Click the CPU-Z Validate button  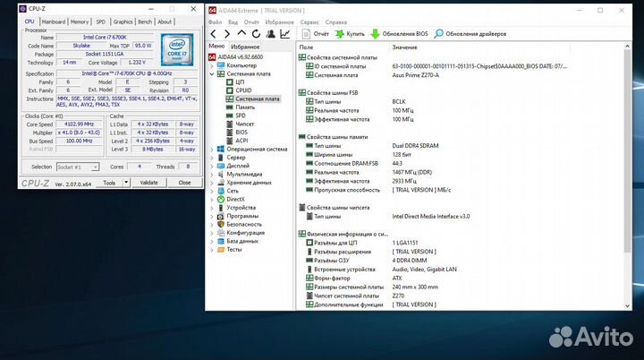[148, 183]
